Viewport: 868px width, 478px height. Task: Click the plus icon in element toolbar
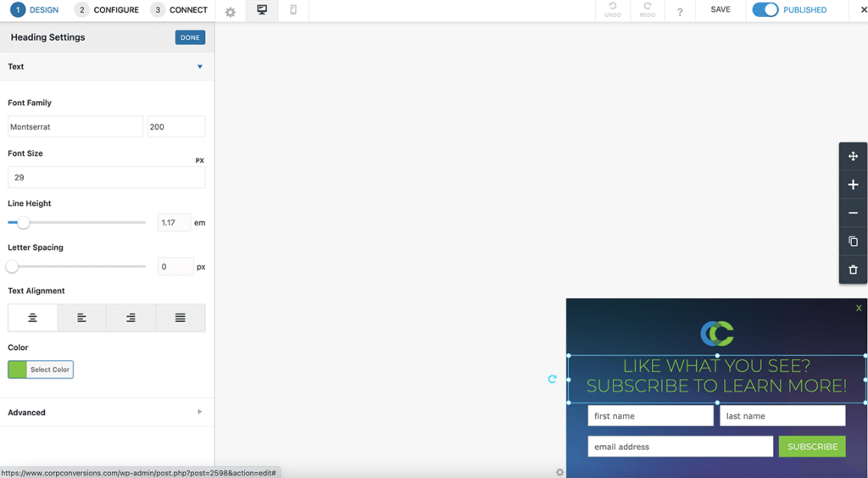[x=853, y=185]
